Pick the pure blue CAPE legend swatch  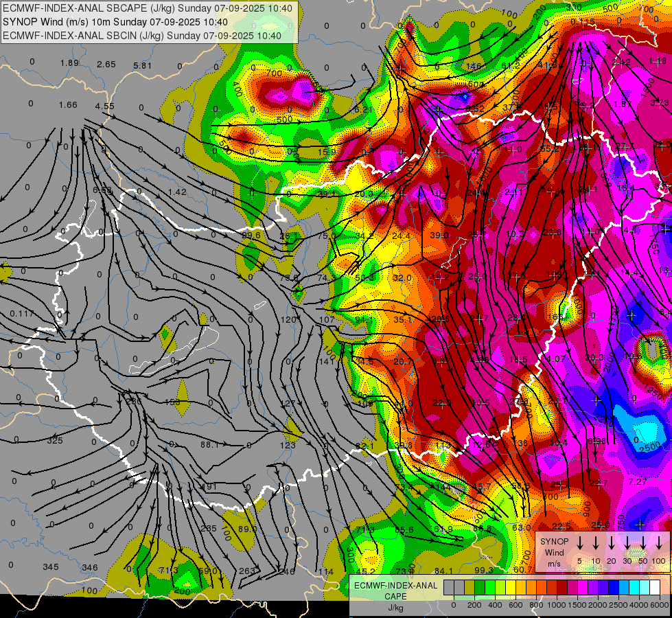click(x=614, y=588)
